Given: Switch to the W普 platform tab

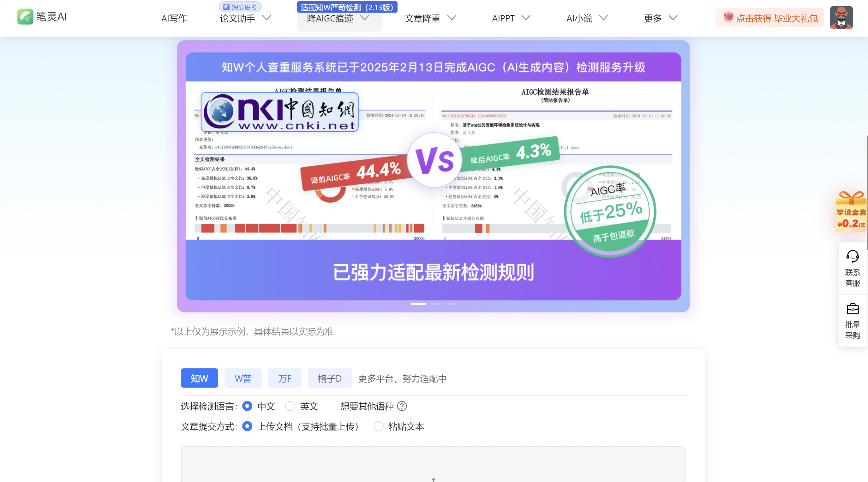Looking at the screenshot, I should [x=243, y=378].
